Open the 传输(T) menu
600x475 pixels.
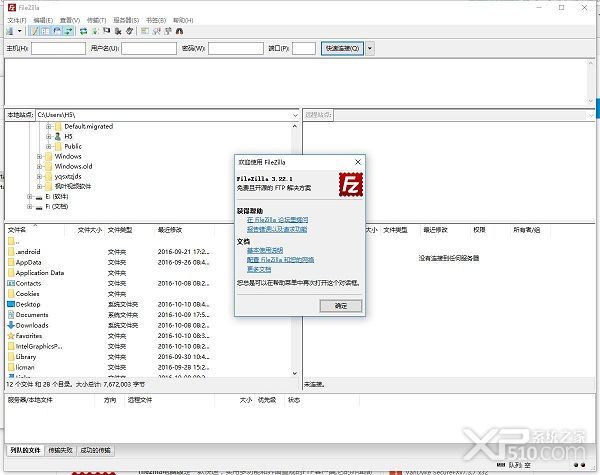(96, 20)
